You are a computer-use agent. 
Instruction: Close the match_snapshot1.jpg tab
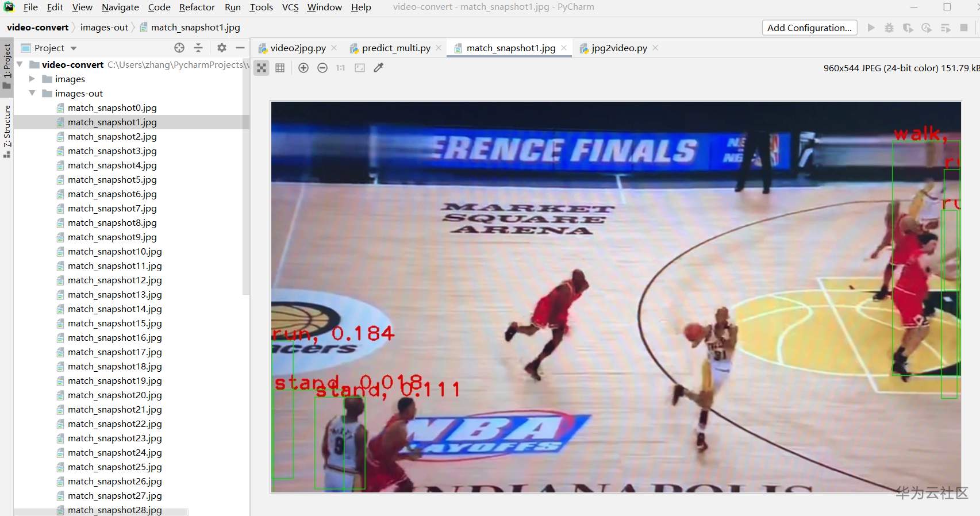tap(564, 48)
